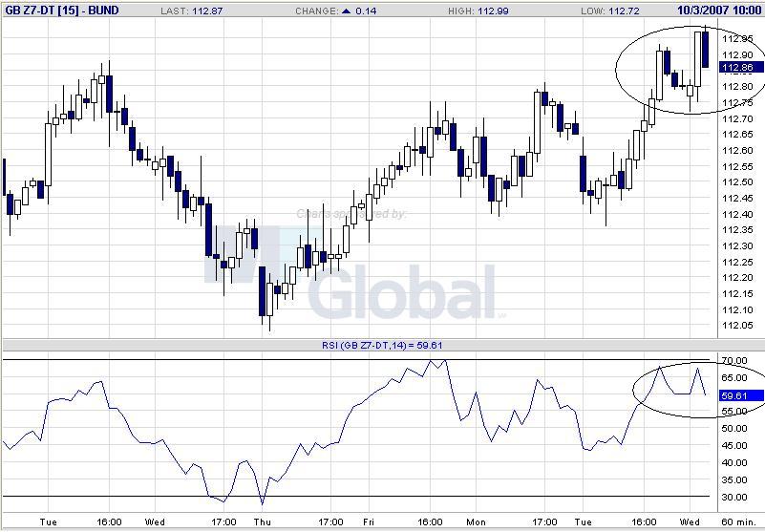Click the Mon label on the time axis

click(x=477, y=522)
